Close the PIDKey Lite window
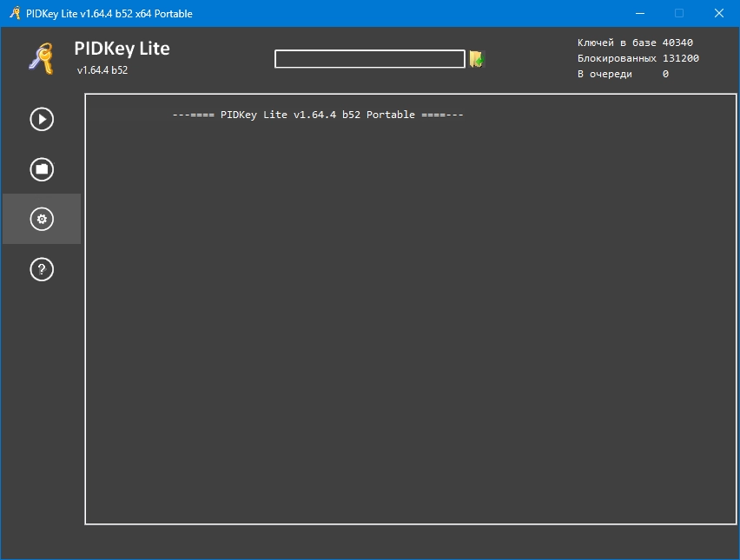 pyautogui.click(x=719, y=13)
